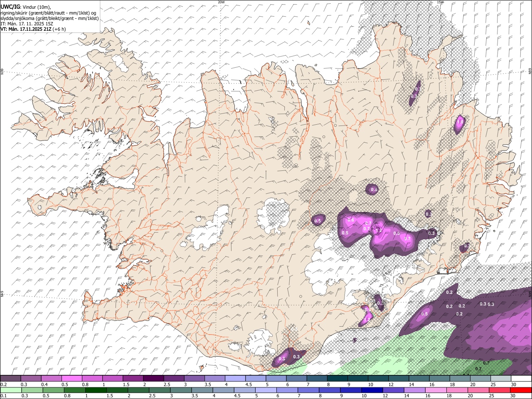Select the dark green legend swatch labeled 1
Viewport: 532px width, 399px height.
point(96,390)
